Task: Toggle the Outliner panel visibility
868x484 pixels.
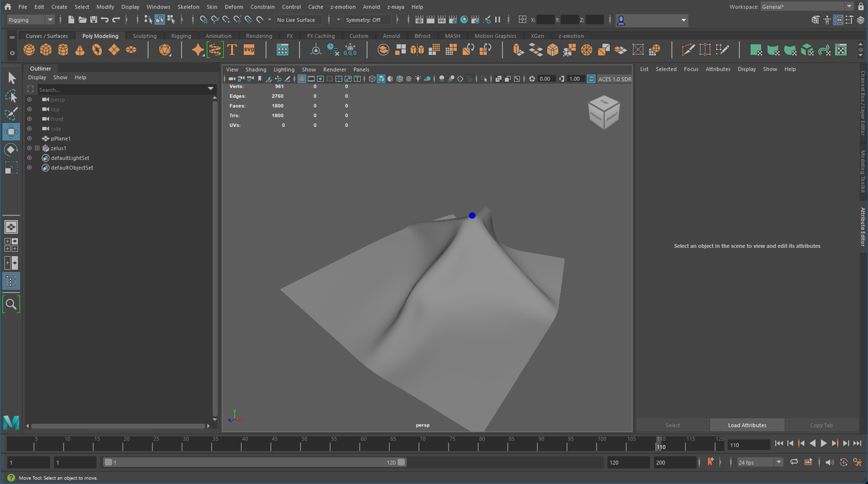Action: click(11, 281)
